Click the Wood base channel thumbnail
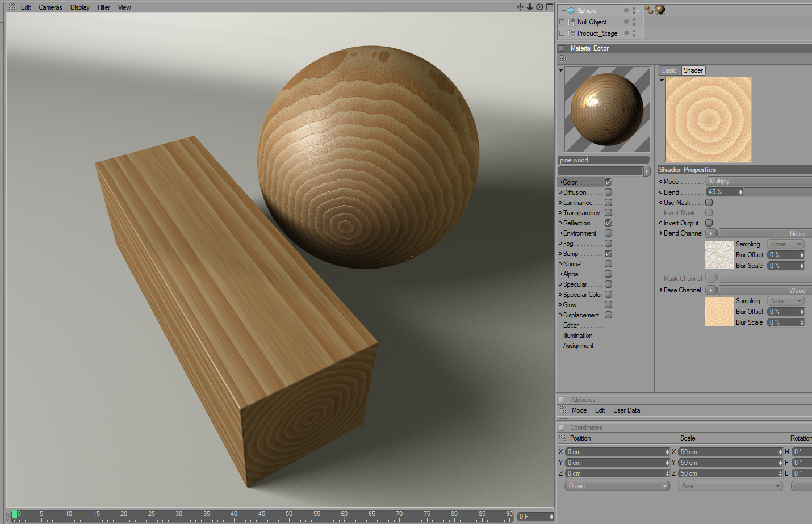This screenshot has width=812, height=524. click(719, 312)
